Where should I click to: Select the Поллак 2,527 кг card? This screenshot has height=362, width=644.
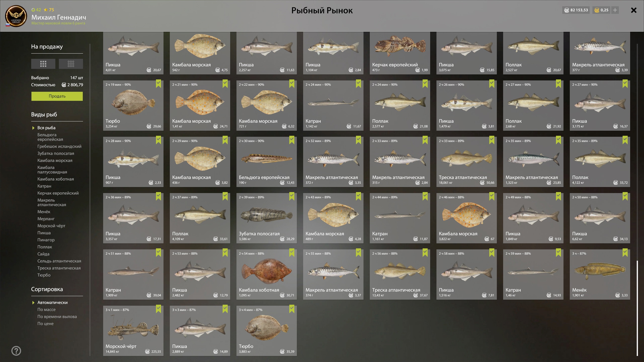[533, 53]
